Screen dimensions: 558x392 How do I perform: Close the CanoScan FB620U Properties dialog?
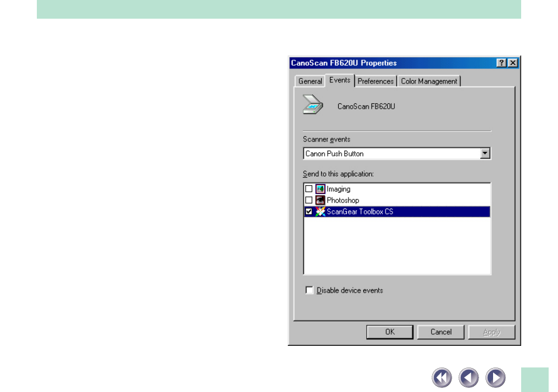[513, 63]
